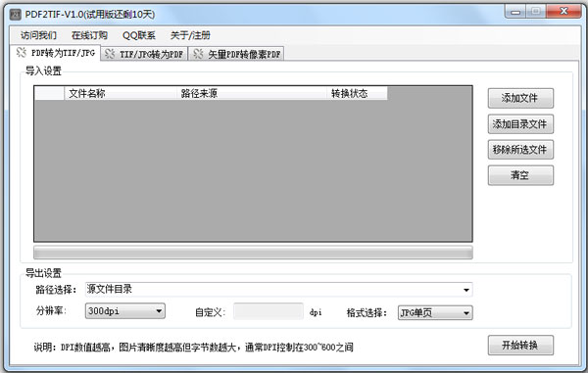Click the 自定义 dpi input field
This screenshot has height=373, width=588.
269,311
